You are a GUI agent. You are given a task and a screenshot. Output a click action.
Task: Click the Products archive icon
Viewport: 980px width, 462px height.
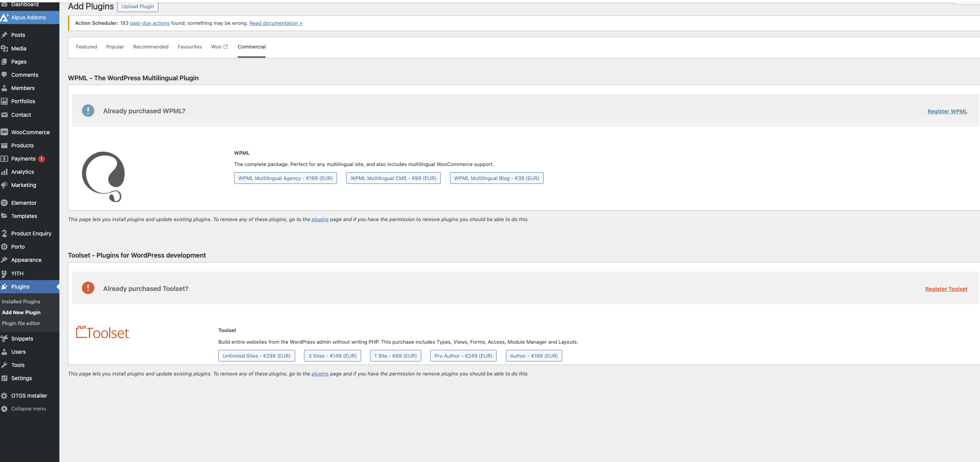pyautogui.click(x=5, y=145)
